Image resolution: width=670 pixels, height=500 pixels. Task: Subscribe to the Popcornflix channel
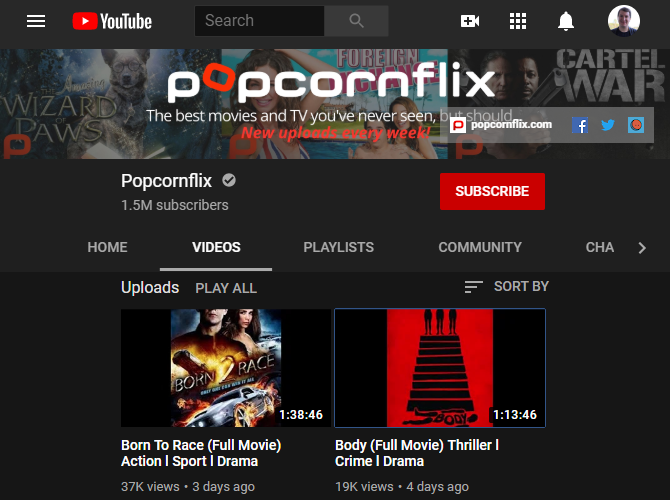(x=492, y=191)
